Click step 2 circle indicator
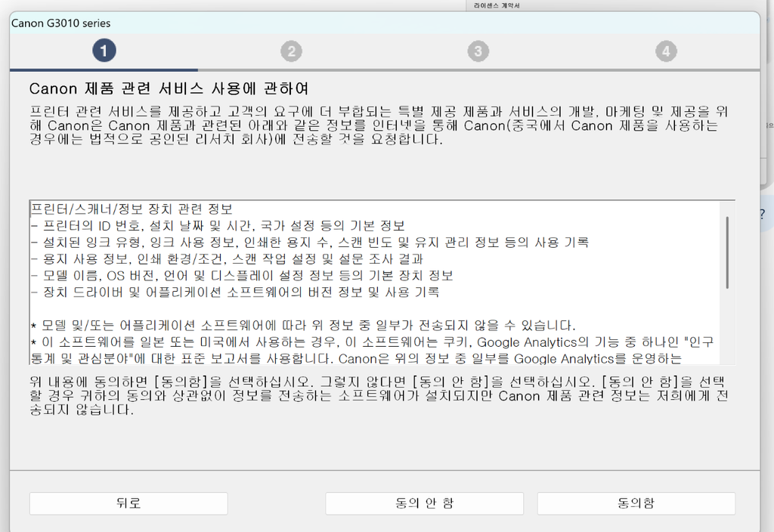This screenshot has height=532, width=774. pos(291,51)
